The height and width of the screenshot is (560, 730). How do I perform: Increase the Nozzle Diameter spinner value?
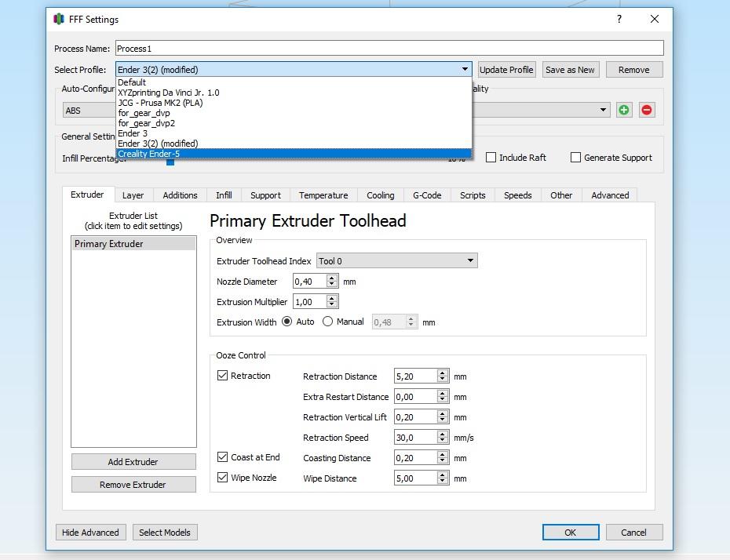click(x=332, y=278)
